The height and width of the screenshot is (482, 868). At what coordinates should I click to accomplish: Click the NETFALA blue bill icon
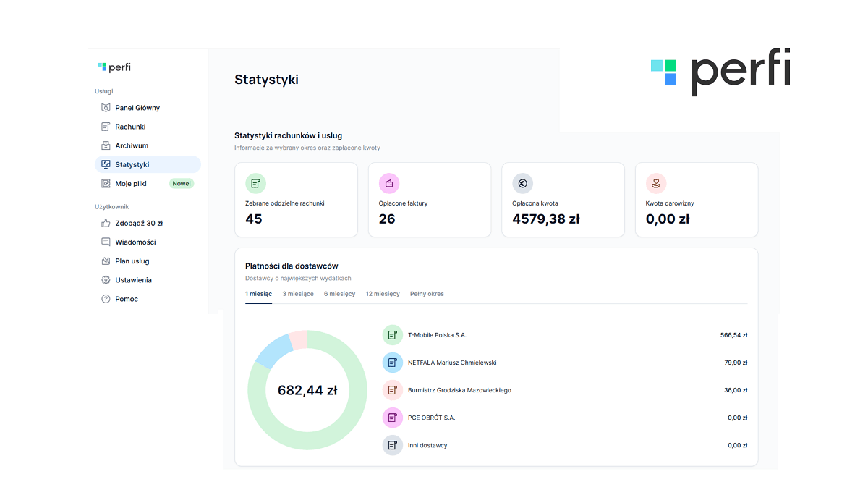pyautogui.click(x=392, y=363)
